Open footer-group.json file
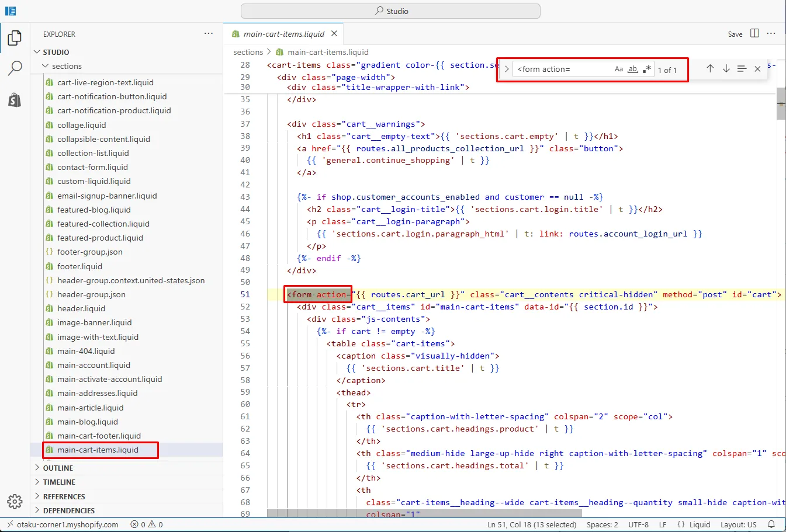Screen dimensions: 786x532 [x=89, y=252]
